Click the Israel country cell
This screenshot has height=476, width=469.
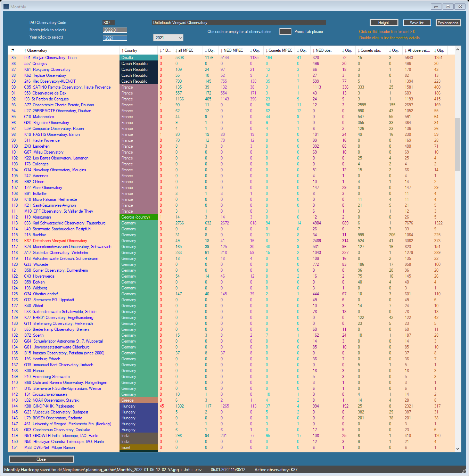click(x=139, y=448)
